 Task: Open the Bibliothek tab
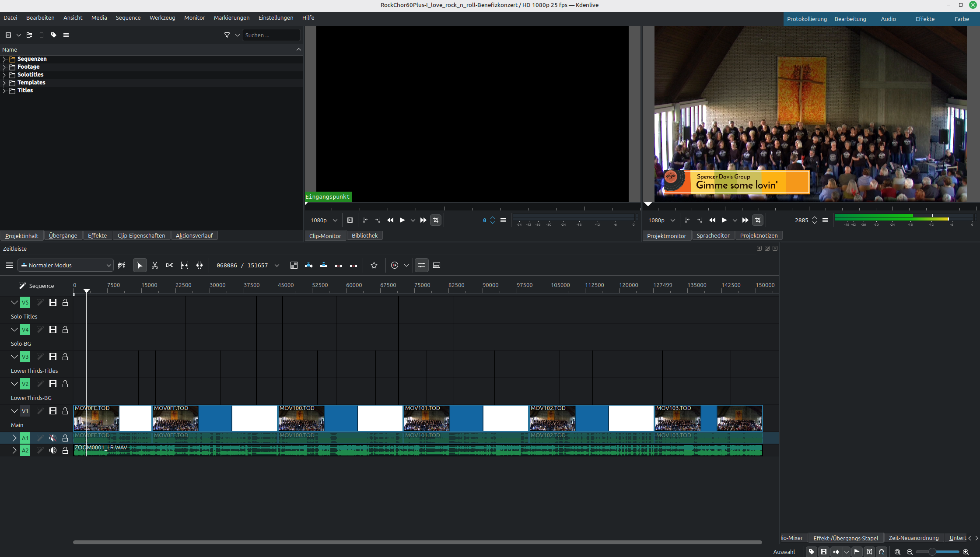pos(364,235)
